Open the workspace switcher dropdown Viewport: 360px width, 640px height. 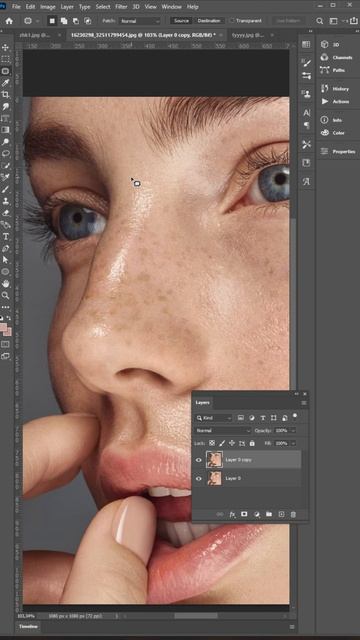(x=336, y=21)
